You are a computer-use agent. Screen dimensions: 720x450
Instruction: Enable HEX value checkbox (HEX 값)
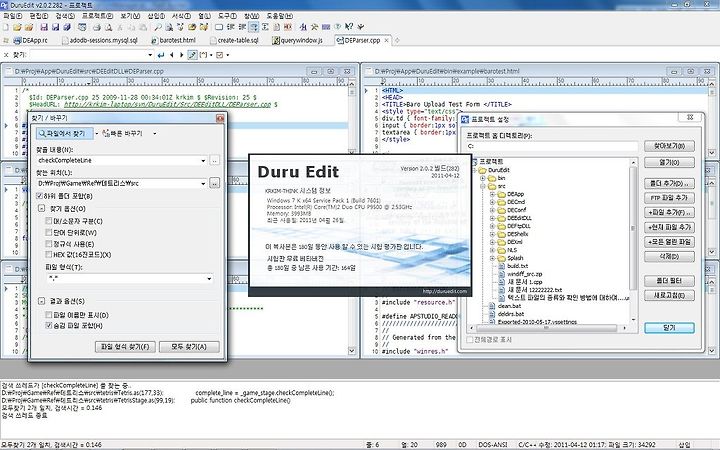click(x=48, y=254)
